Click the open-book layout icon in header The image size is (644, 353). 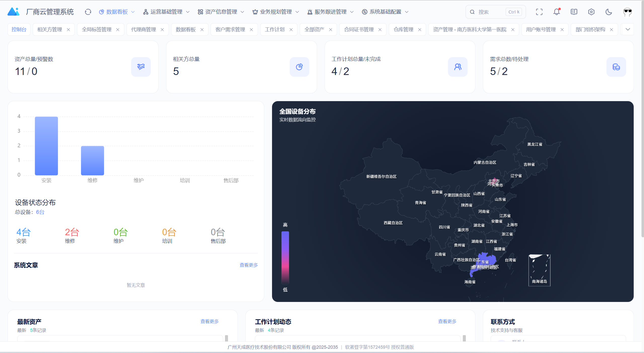coord(574,12)
